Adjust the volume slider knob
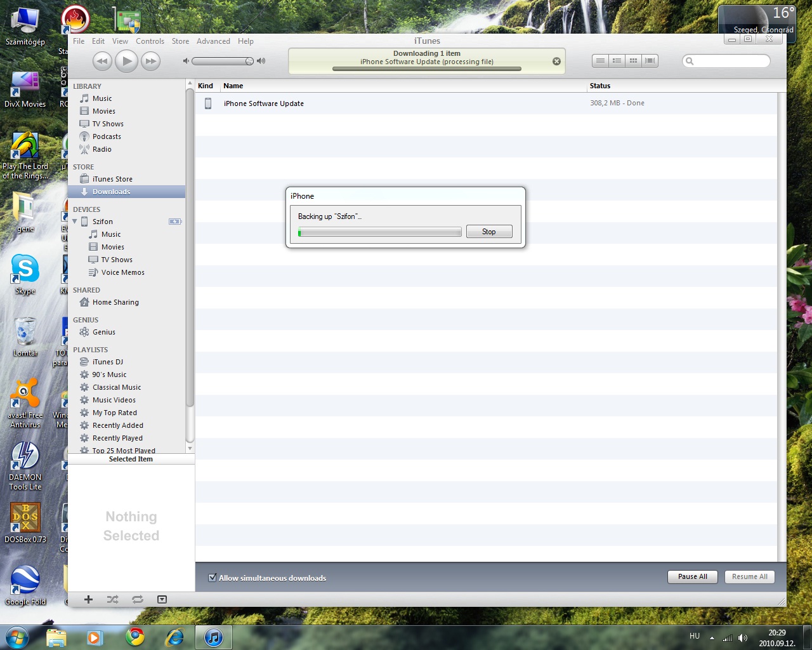 pyautogui.click(x=249, y=61)
